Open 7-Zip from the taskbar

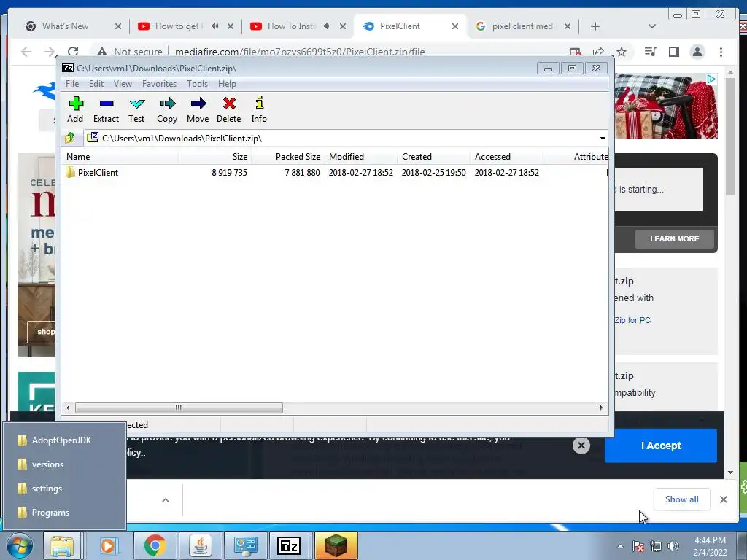289,545
